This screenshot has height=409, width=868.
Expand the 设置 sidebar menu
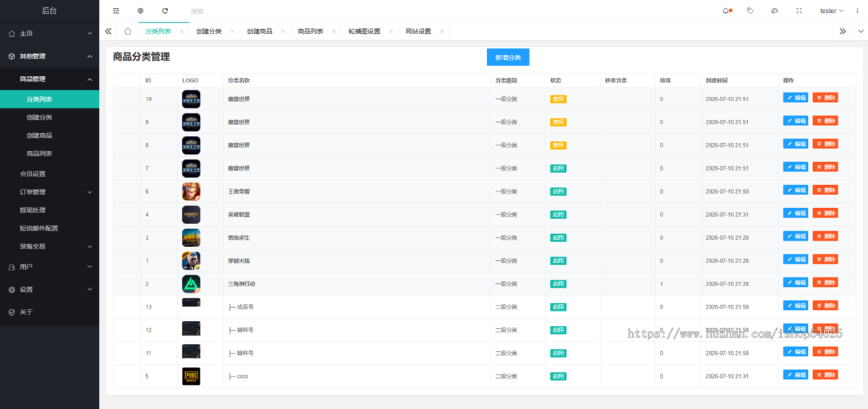(x=49, y=290)
